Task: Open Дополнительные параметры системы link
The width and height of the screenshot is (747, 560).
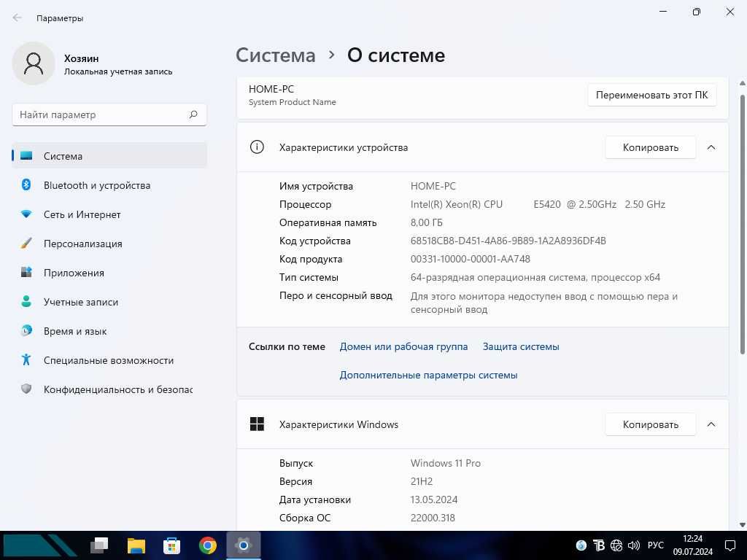Action: coord(428,375)
